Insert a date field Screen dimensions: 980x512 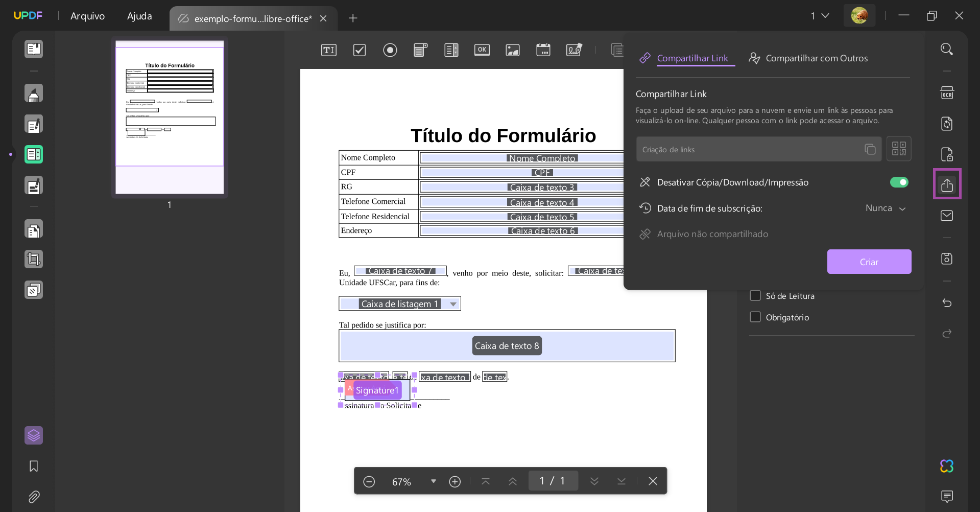pyautogui.click(x=543, y=50)
